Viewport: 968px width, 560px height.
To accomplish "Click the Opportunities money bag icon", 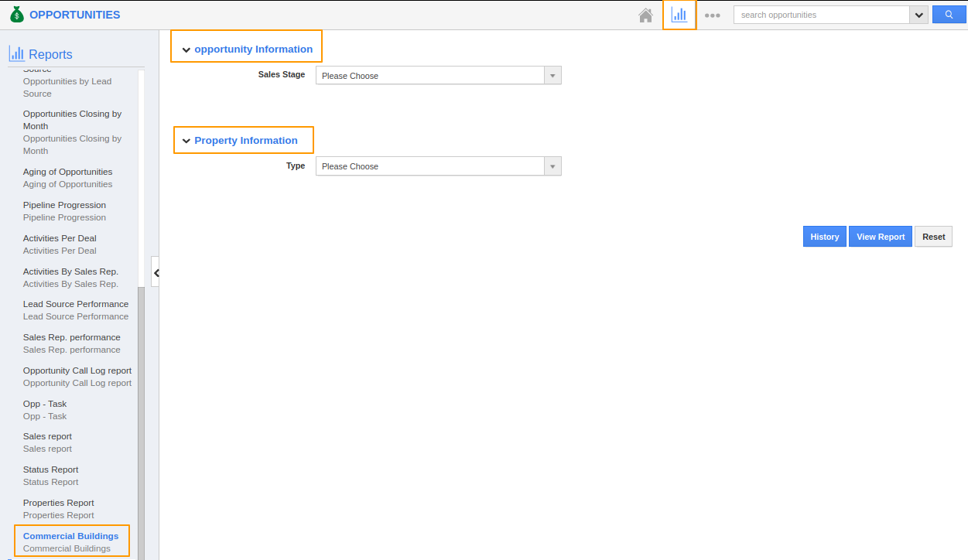I will (x=17, y=15).
